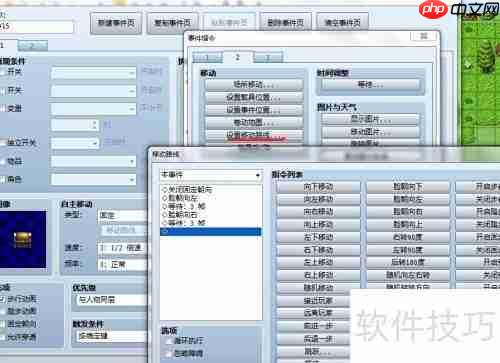Toggle the 踏步动画 option checkbox
Viewport: 500px width, 363px height.
pyautogui.click(x=3, y=311)
